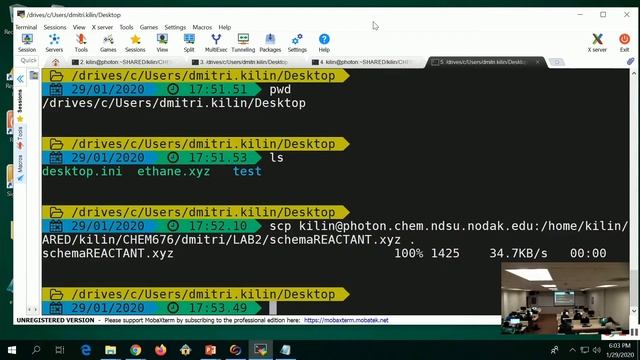
Task: Launch Firefox from the taskbar
Action: click(160, 350)
